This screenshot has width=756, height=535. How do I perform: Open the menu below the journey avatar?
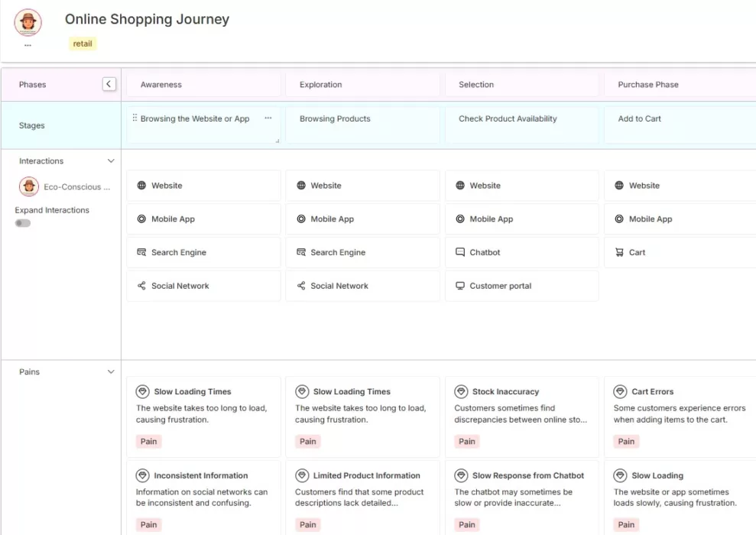(x=28, y=44)
